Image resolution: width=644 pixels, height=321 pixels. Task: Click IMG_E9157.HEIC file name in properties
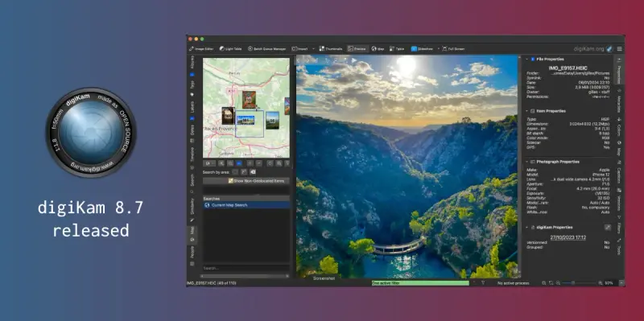[568, 68]
